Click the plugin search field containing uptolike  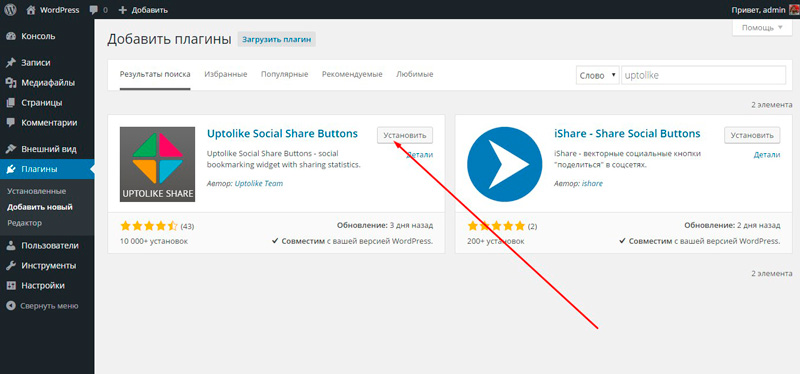(x=704, y=75)
